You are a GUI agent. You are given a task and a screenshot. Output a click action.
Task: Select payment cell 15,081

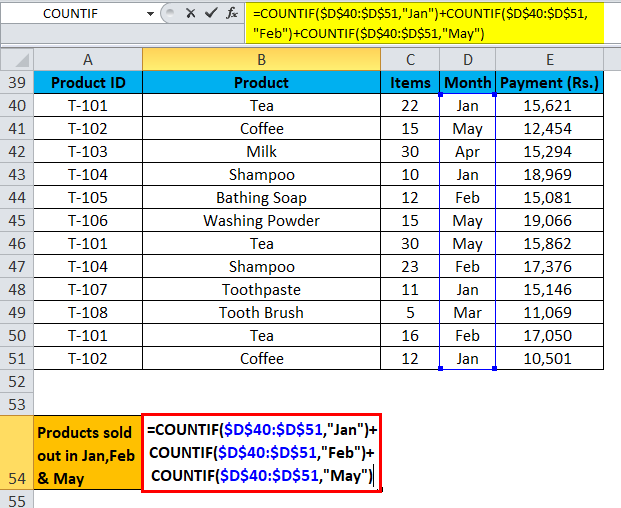click(550, 198)
